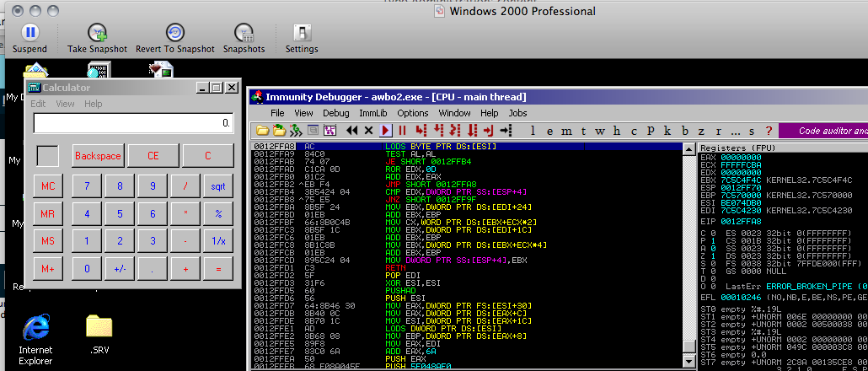Click the Step Over toolbar icon

tap(438, 131)
